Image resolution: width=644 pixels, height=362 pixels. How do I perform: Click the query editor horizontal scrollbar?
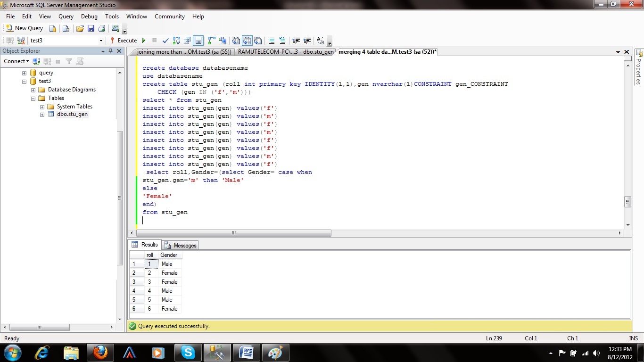[233, 233]
